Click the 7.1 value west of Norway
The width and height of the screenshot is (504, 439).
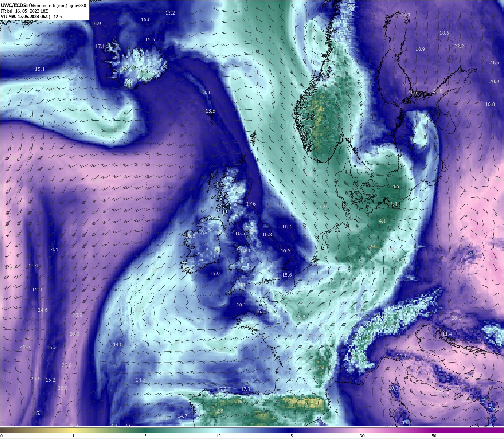pyautogui.click(x=274, y=120)
